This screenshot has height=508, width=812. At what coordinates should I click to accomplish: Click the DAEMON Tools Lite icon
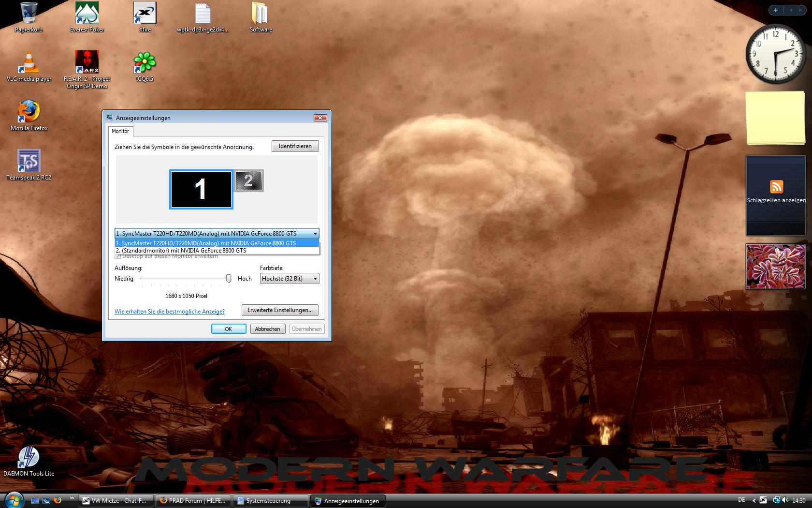29,457
